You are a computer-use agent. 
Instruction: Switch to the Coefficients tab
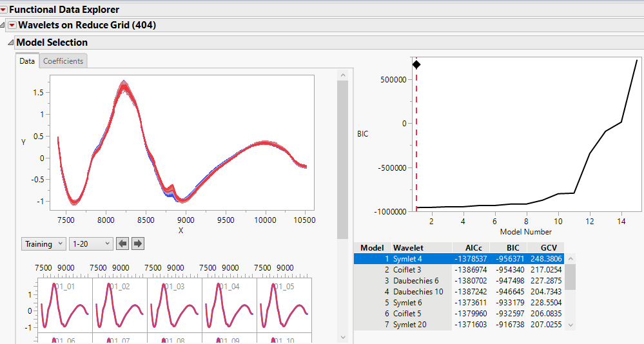pos(63,61)
